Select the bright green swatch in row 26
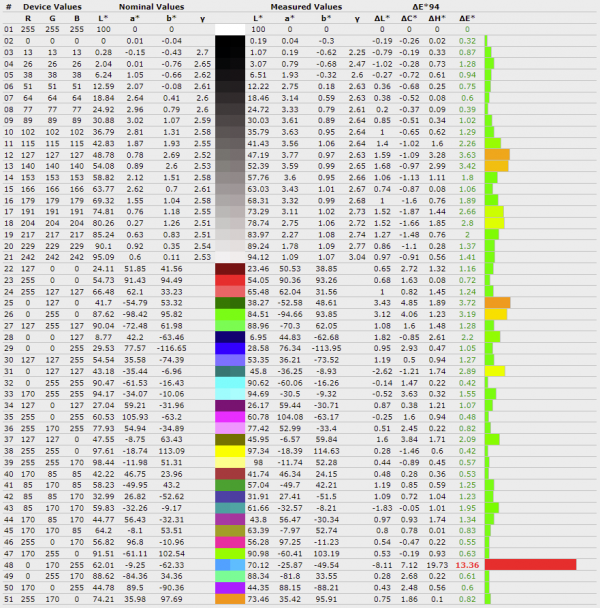The image size is (600, 608). [230, 314]
